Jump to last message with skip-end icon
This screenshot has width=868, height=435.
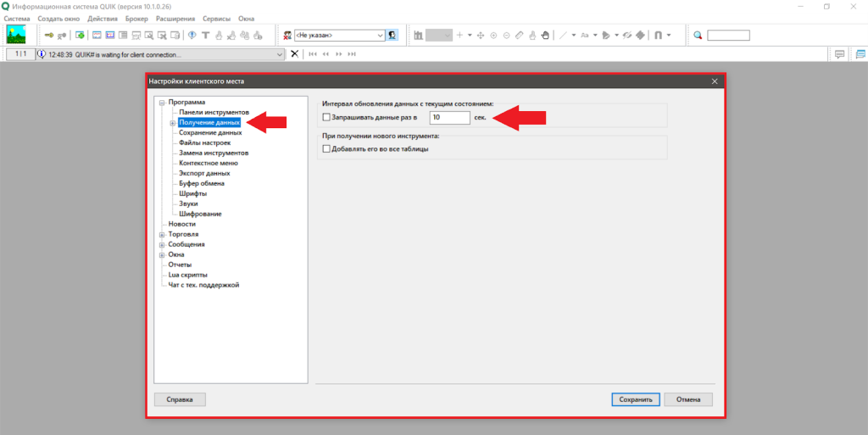[x=352, y=53]
